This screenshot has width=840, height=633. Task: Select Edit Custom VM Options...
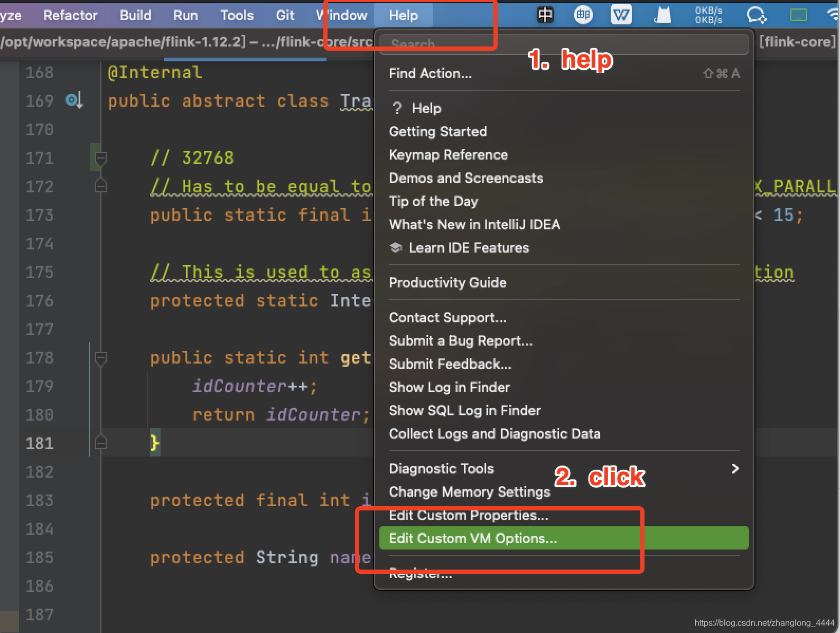click(x=564, y=538)
